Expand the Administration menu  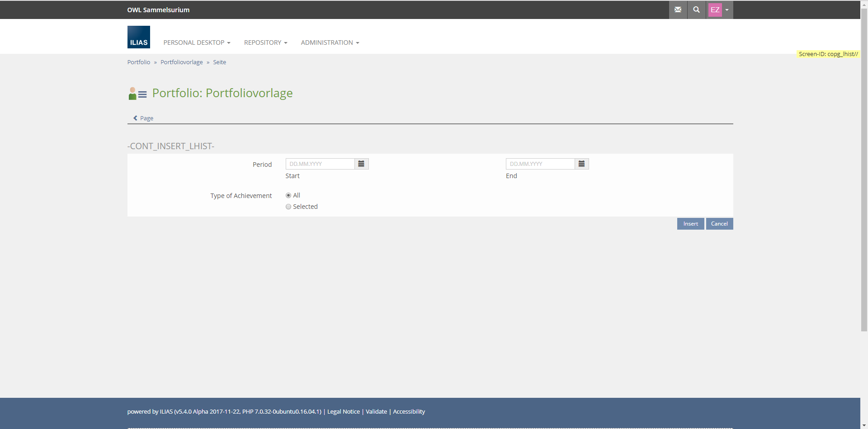[x=330, y=42]
